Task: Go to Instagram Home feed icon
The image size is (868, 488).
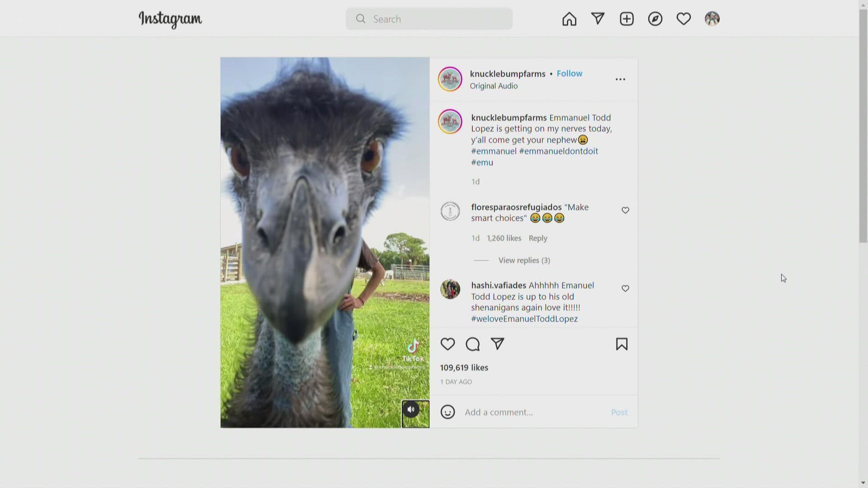Action: pyautogui.click(x=569, y=19)
